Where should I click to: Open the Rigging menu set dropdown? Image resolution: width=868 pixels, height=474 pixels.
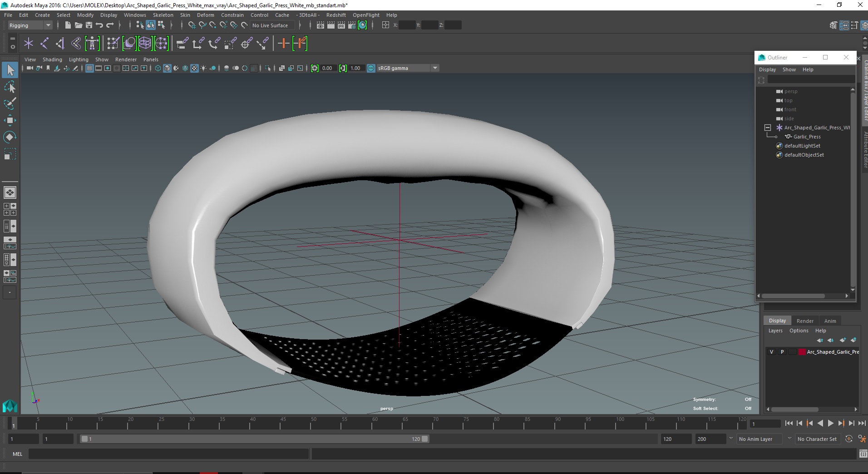[x=30, y=25]
